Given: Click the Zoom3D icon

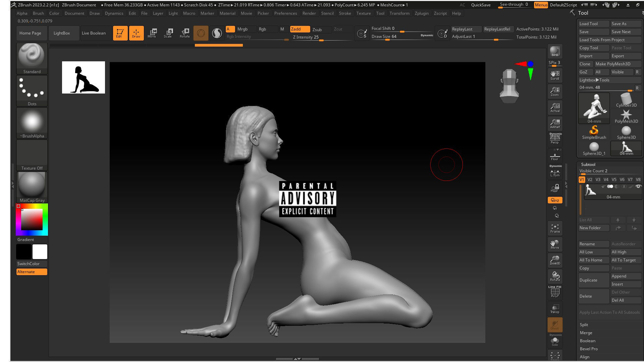Looking at the screenshot, I should (x=555, y=260).
